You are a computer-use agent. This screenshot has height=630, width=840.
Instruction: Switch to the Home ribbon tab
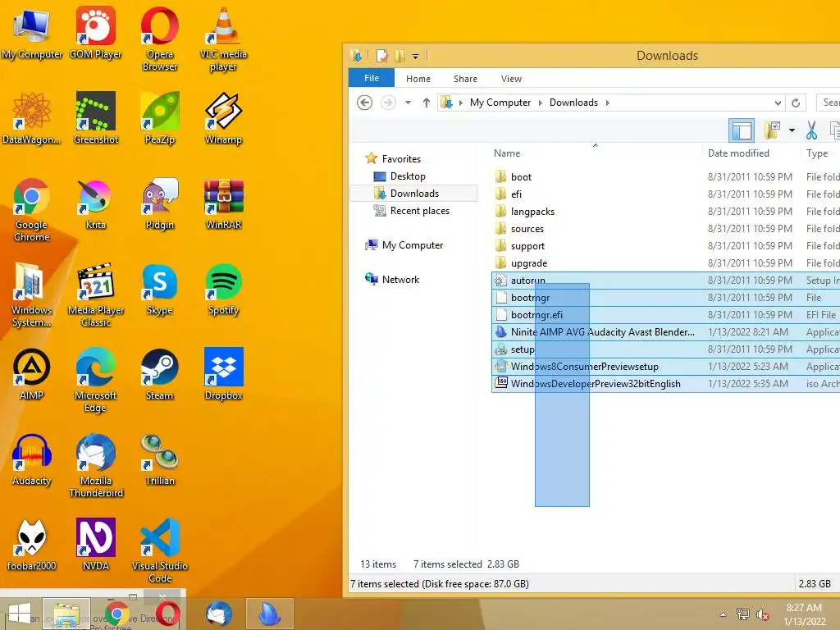click(x=418, y=79)
